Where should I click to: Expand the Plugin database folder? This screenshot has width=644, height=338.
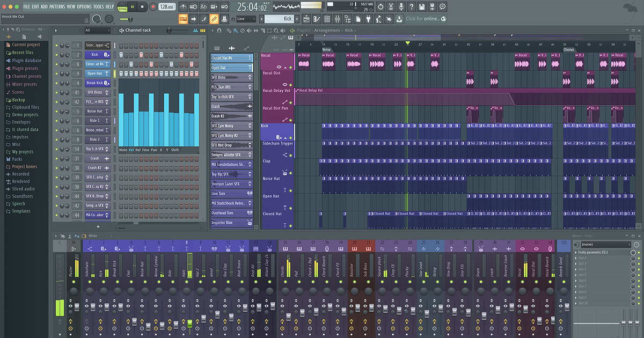pos(23,61)
